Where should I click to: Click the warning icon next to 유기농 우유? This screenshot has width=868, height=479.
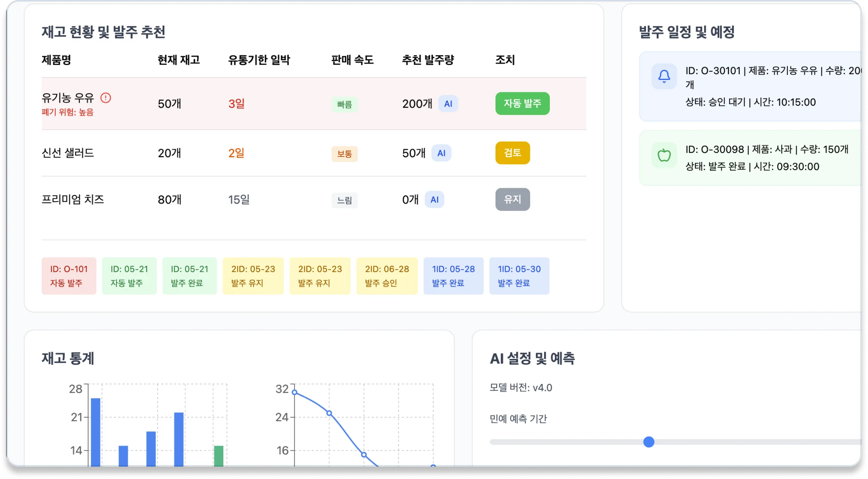tap(106, 99)
